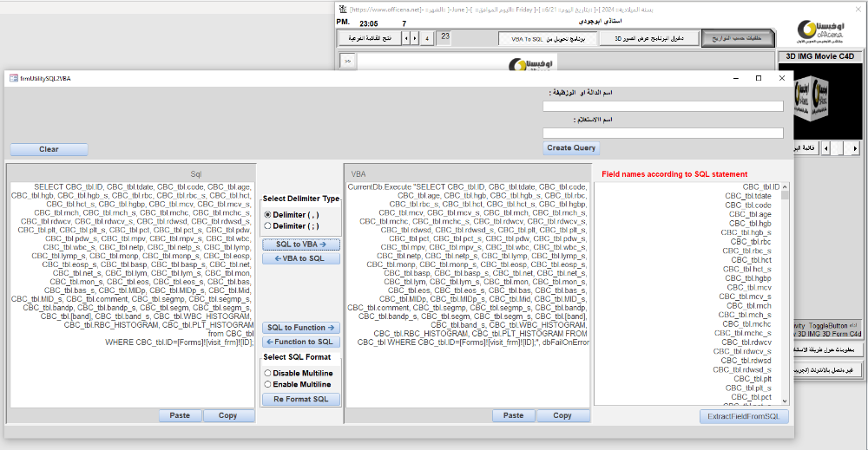The height and width of the screenshot is (450, 868).
Task: Click Officena main window title bar icon
Action: coord(343,10)
